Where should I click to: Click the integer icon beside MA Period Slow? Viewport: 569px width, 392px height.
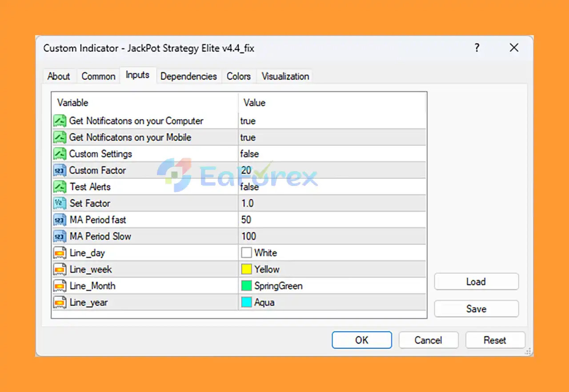60,236
